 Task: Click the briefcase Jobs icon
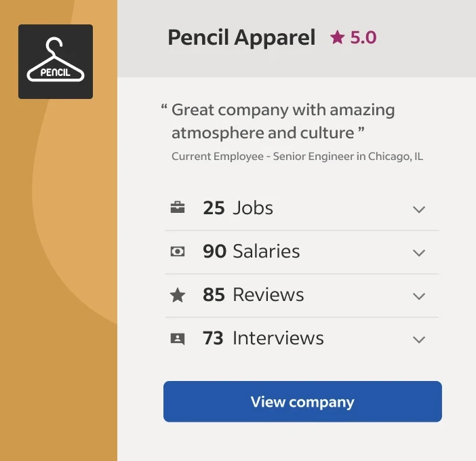tap(178, 208)
